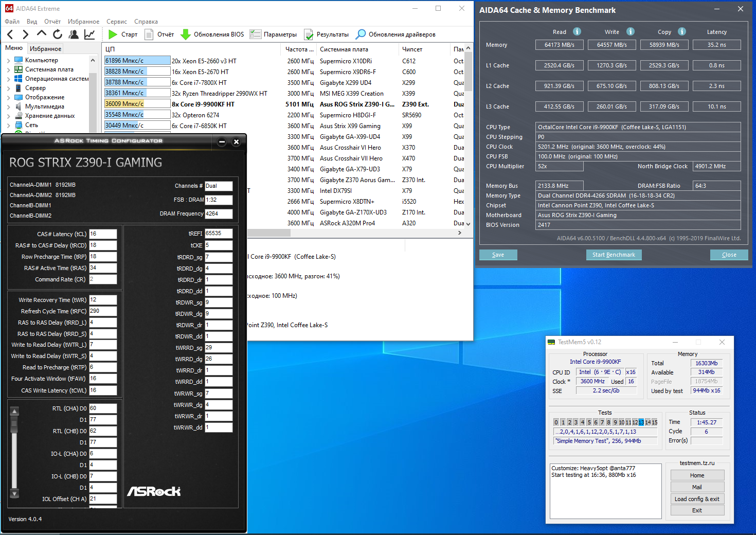Select the Сервер tree icon
This screenshot has height=535, width=756.
coord(19,88)
